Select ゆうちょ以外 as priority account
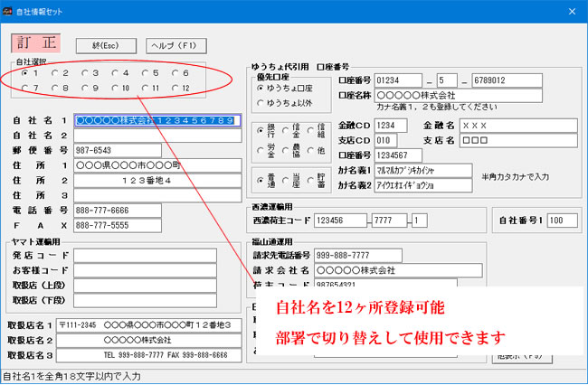This screenshot has width=588, height=385. pyautogui.click(x=261, y=104)
